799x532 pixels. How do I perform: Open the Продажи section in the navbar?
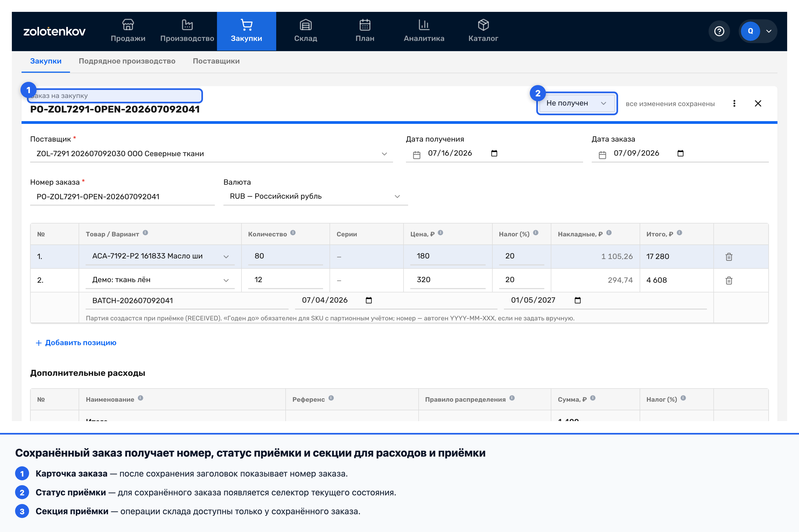(128, 31)
